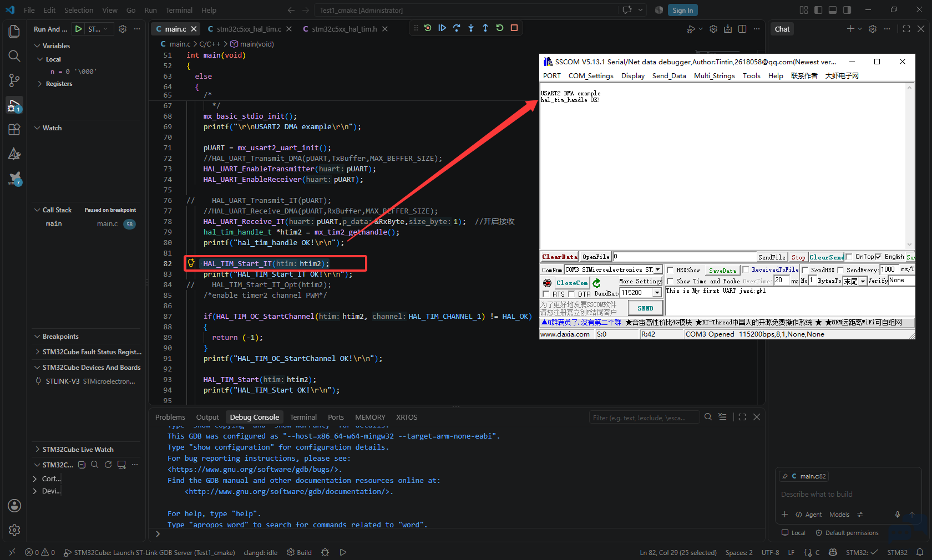Open the Accounts icon in activity bar
The image size is (932, 560).
(x=14, y=506)
